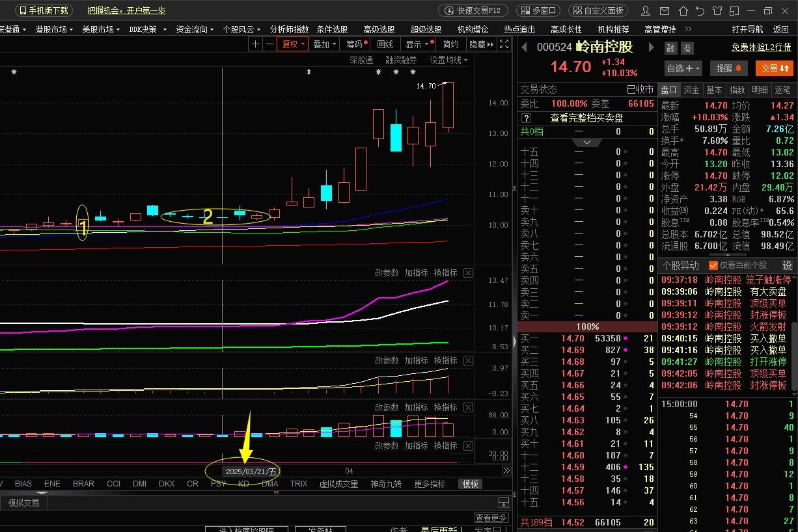Open the 叠加 overlay dropdown
The width and height of the screenshot is (798, 532).
(325, 44)
